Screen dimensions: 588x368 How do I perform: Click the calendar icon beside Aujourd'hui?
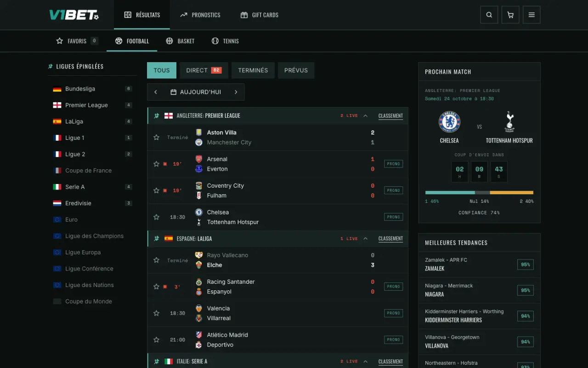coord(173,92)
